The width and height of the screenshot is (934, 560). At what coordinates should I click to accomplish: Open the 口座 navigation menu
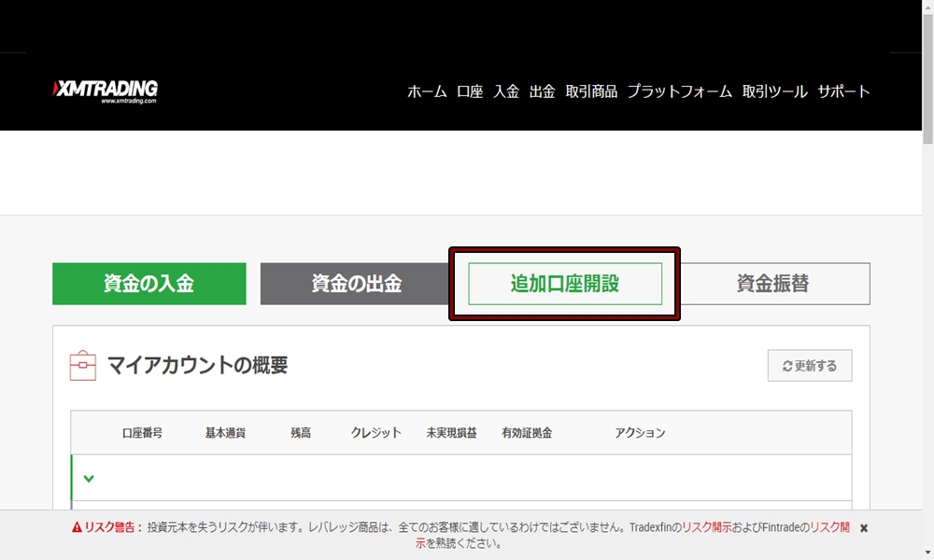click(472, 91)
